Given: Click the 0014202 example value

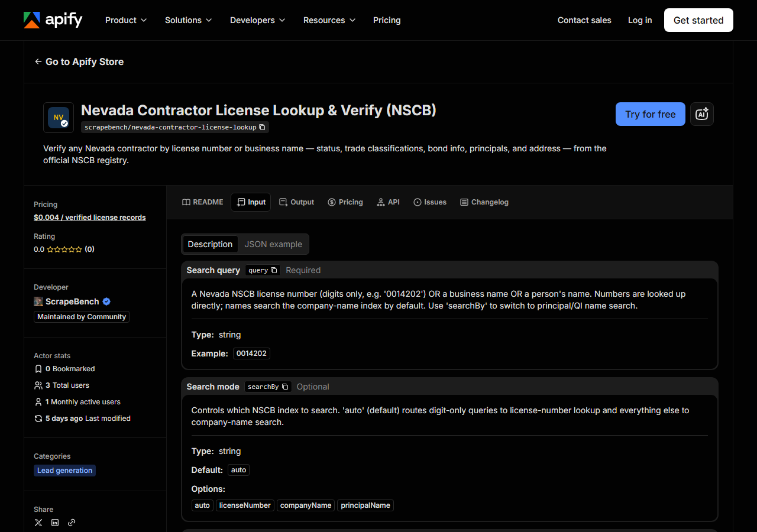Looking at the screenshot, I should 251,353.
